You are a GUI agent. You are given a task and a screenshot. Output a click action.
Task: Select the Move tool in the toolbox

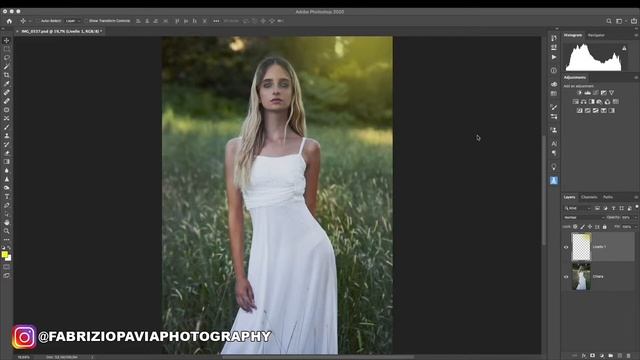click(7, 40)
